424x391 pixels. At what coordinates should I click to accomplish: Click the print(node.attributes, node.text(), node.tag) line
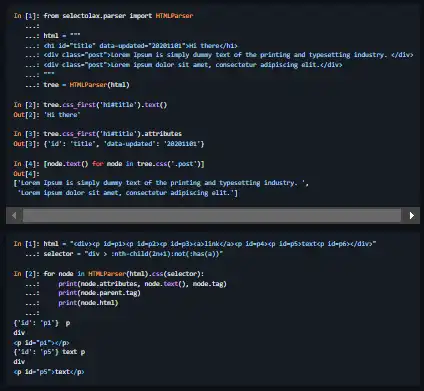pyautogui.click(x=142, y=284)
